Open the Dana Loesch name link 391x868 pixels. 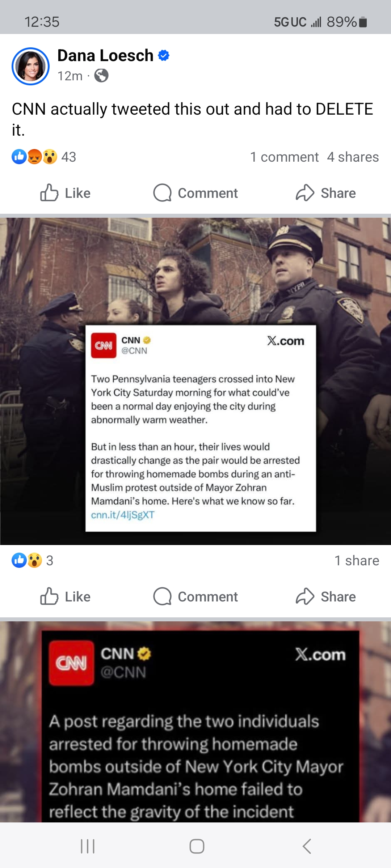[x=105, y=55]
